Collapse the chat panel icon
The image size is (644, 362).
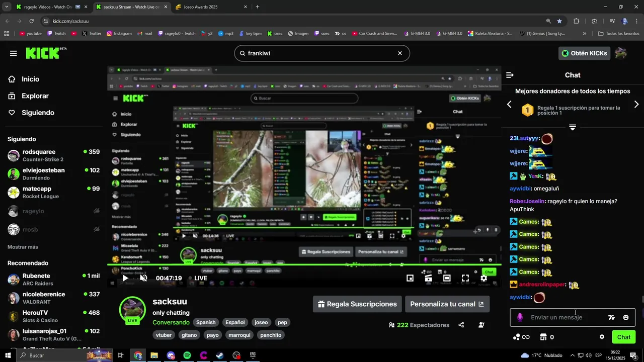pyautogui.click(x=510, y=75)
